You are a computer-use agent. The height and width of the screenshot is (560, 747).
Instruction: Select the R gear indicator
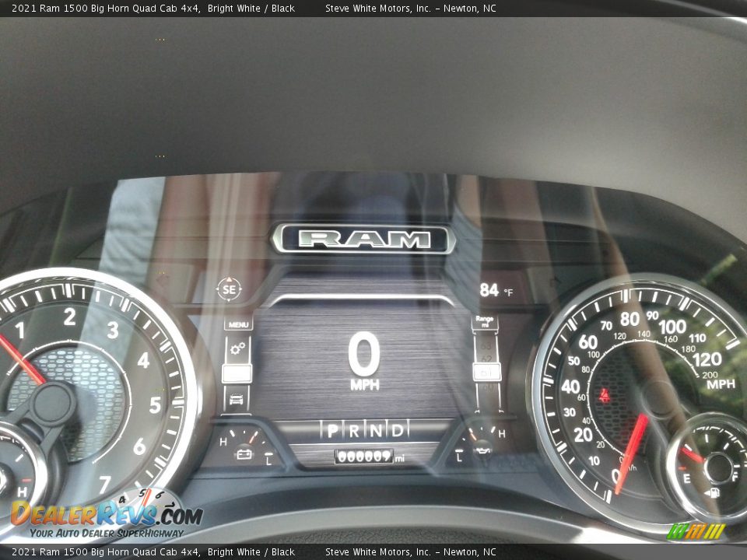tap(354, 430)
